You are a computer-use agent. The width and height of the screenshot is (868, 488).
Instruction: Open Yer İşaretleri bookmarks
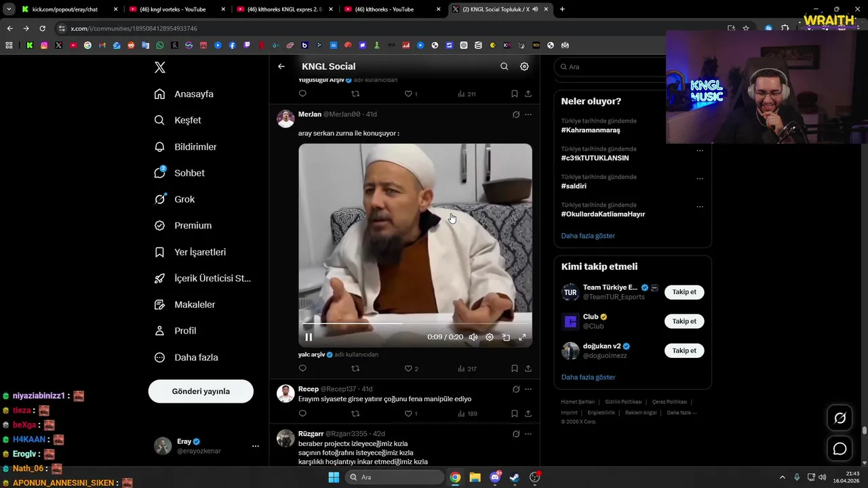pyautogui.click(x=190, y=252)
